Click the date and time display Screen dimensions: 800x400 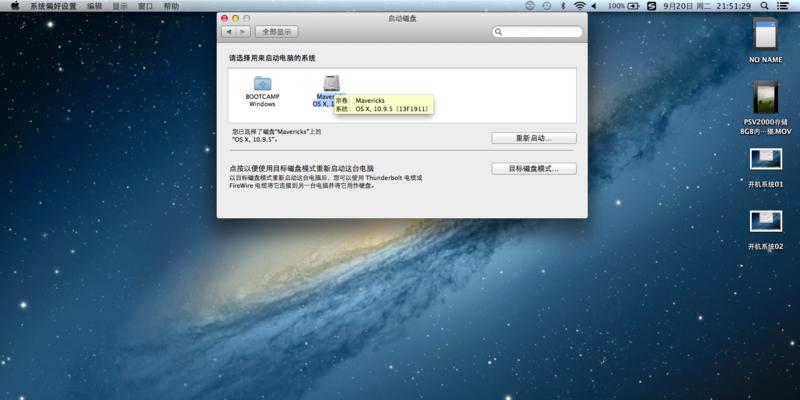point(707,6)
